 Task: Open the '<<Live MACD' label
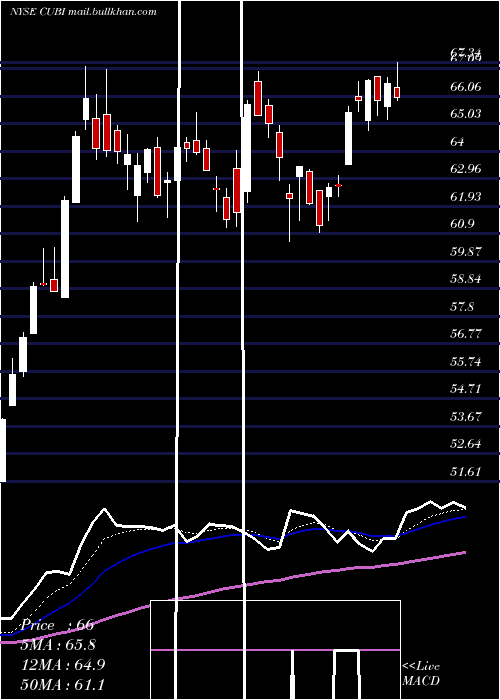tap(421, 673)
